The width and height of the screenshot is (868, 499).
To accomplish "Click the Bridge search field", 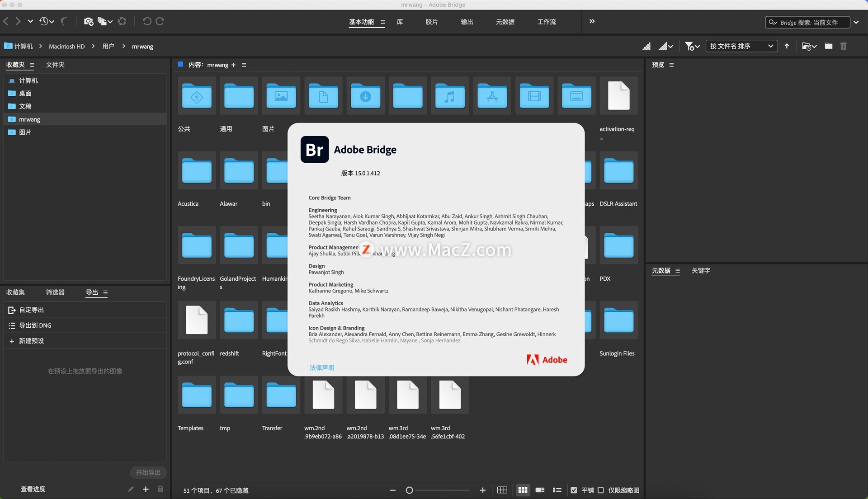I will coord(807,22).
